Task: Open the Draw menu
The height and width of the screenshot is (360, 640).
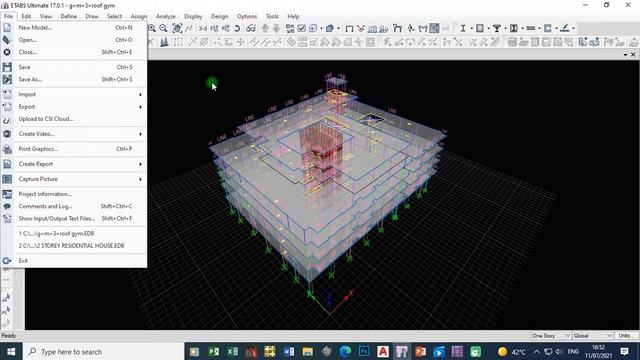Action: pos(92,16)
